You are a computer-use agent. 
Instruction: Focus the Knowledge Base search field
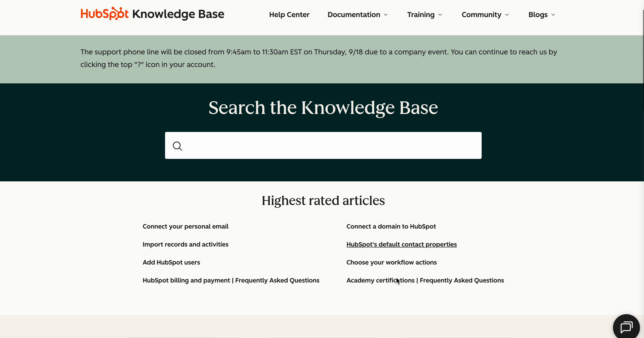coord(323,145)
